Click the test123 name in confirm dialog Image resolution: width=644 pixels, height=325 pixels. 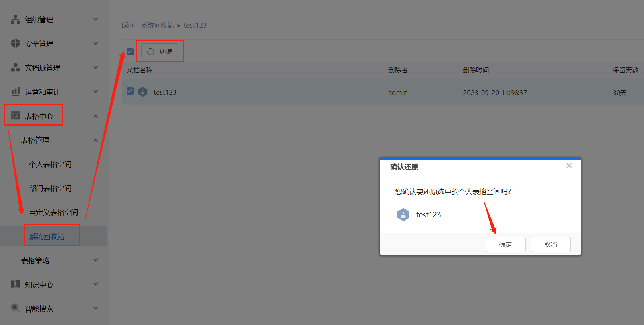click(x=429, y=215)
